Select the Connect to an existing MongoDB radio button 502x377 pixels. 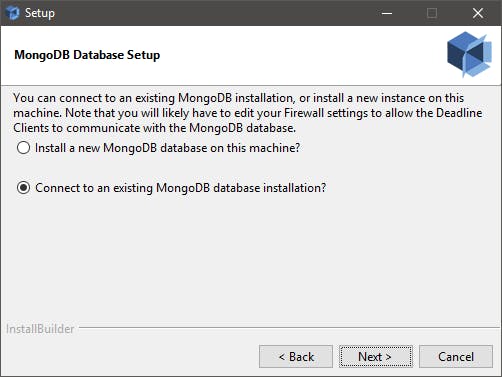[x=23, y=188]
